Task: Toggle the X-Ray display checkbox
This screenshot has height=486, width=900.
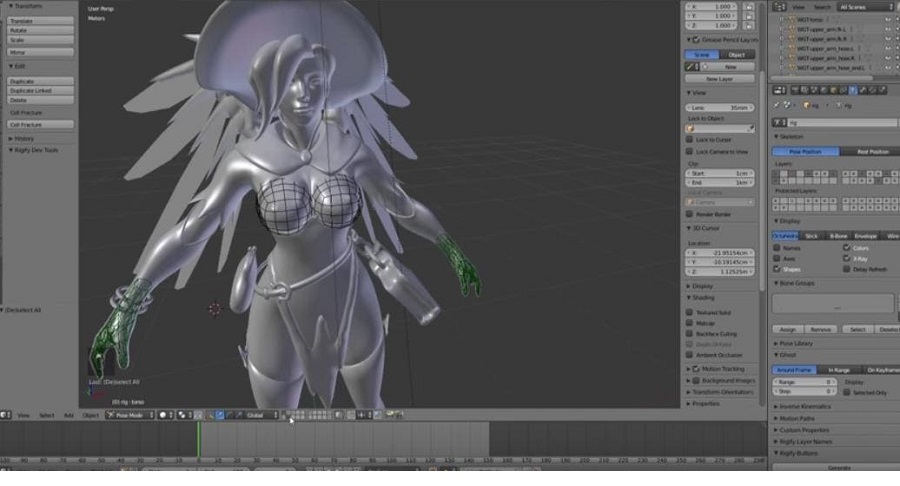Action: [x=846, y=258]
